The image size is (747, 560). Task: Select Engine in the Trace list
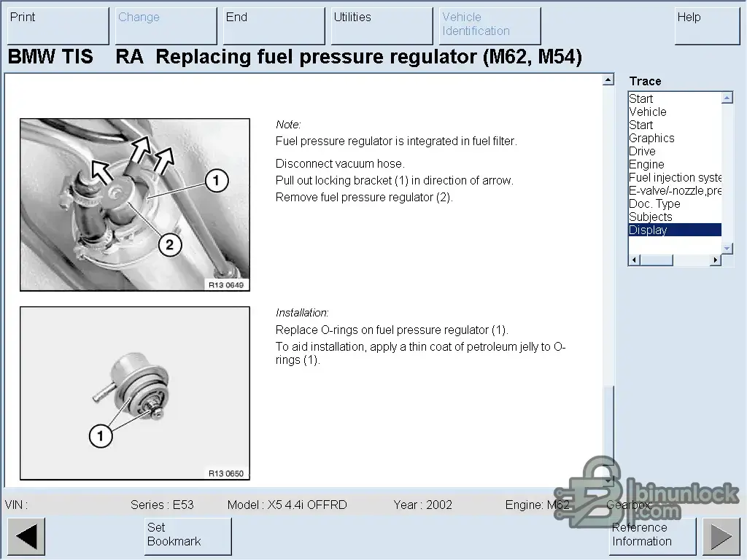pyautogui.click(x=675, y=164)
